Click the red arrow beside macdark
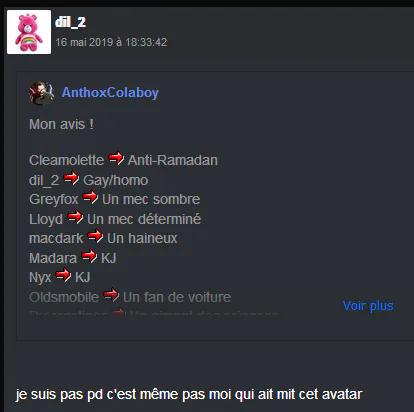Viewport: 414px width, 412px height. click(x=95, y=236)
